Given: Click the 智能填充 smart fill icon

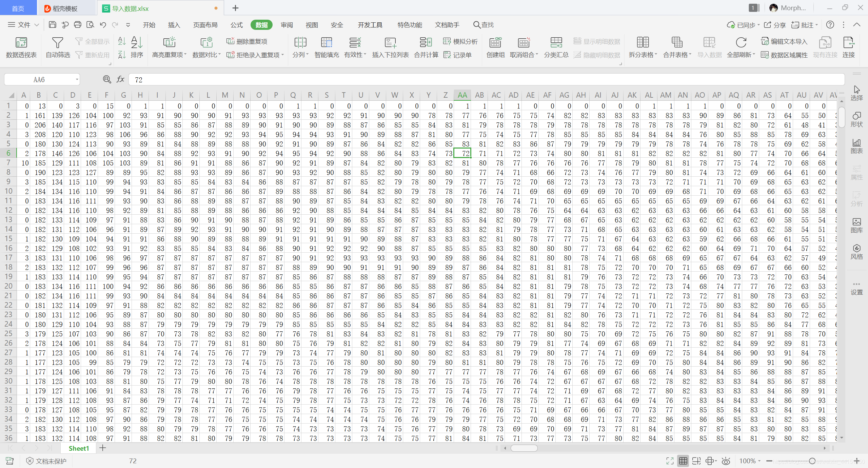Looking at the screenshot, I should tap(326, 43).
